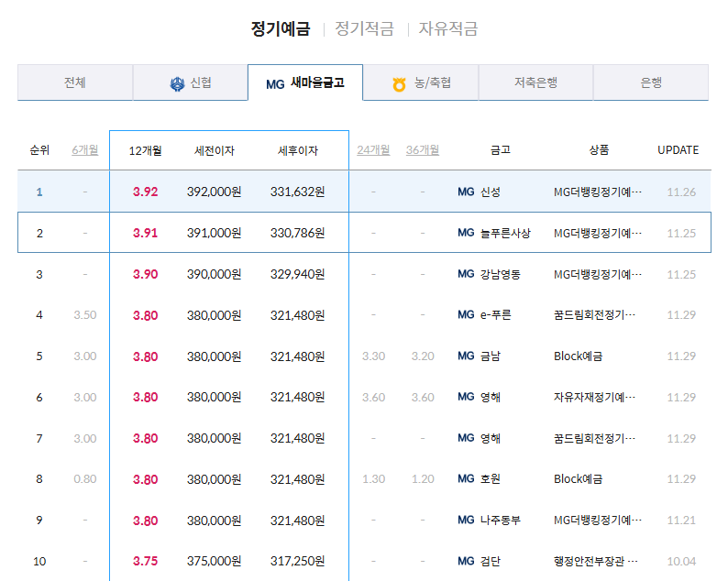The width and height of the screenshot is (728, 581).
Task: Click the 12개월 column header
Action: click(x=145, y=151)
